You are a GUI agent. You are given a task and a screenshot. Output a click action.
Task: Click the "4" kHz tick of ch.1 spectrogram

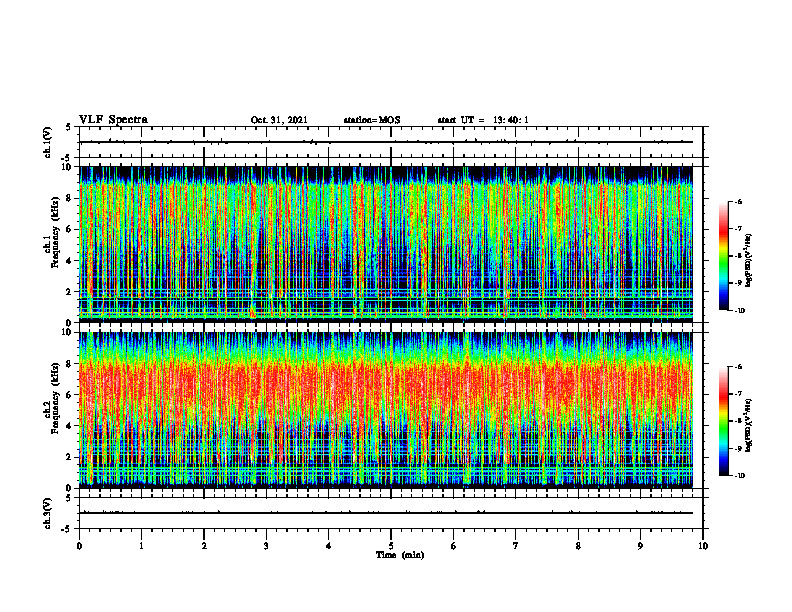tap(68, 261)
